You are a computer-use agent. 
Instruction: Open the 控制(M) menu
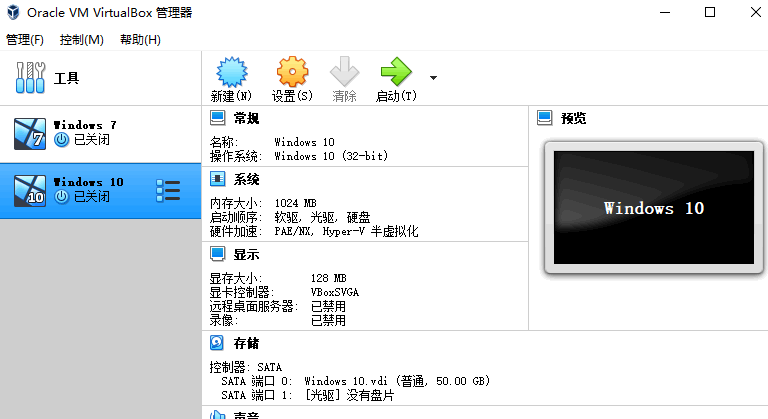click(x=81, y=40)
